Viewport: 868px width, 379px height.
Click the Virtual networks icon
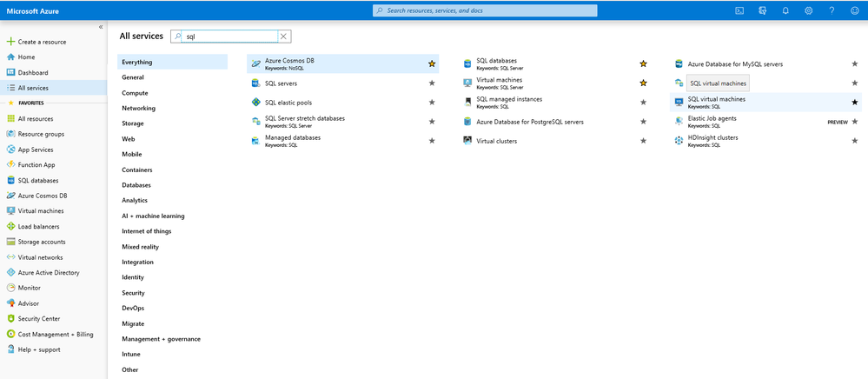(x=10, y=257)
